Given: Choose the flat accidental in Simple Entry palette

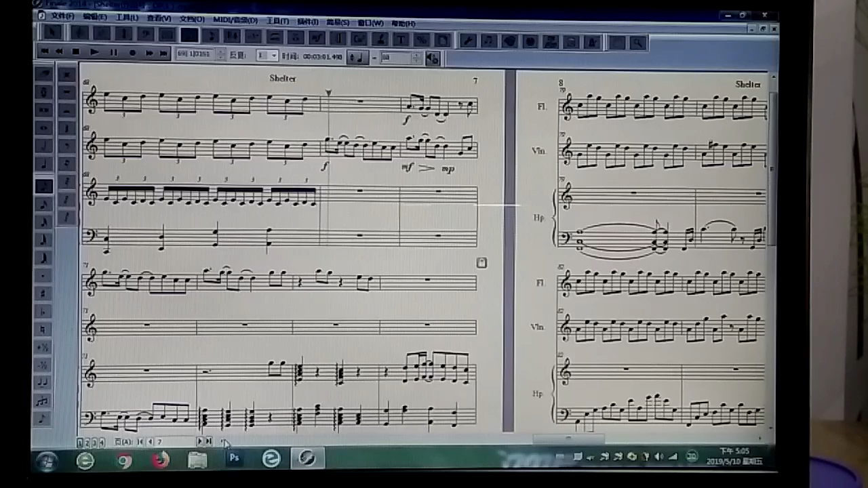Looking at the screenshot, I should 43,312.
